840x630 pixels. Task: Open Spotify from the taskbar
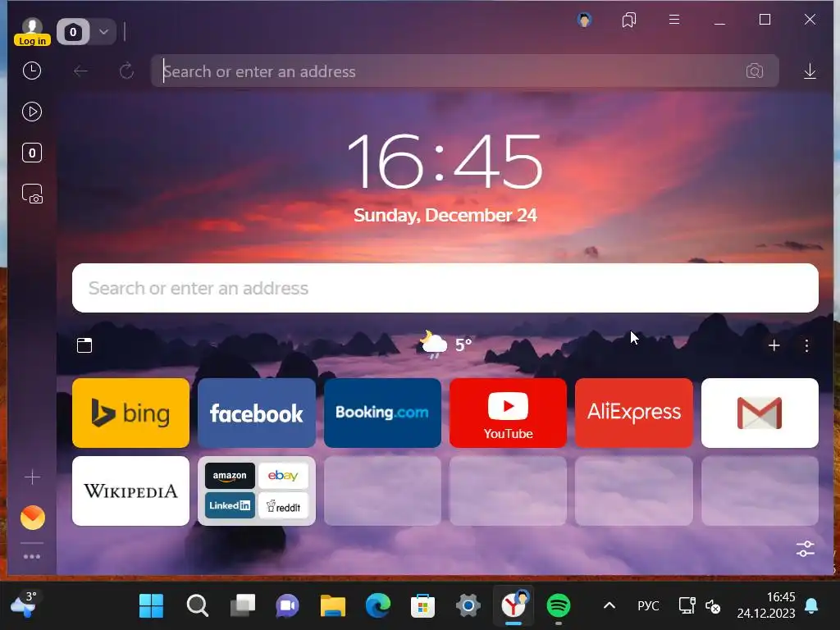point(558,606)
